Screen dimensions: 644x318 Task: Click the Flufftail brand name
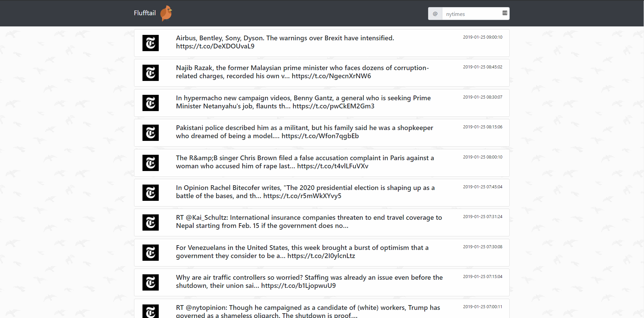(145, 13)
